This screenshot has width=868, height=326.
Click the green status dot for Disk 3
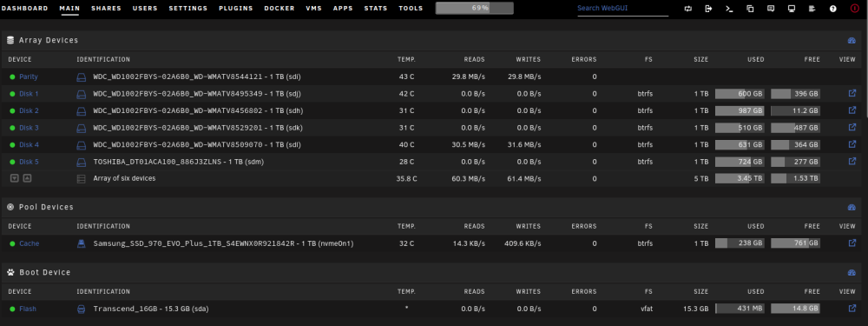point(12,128)
